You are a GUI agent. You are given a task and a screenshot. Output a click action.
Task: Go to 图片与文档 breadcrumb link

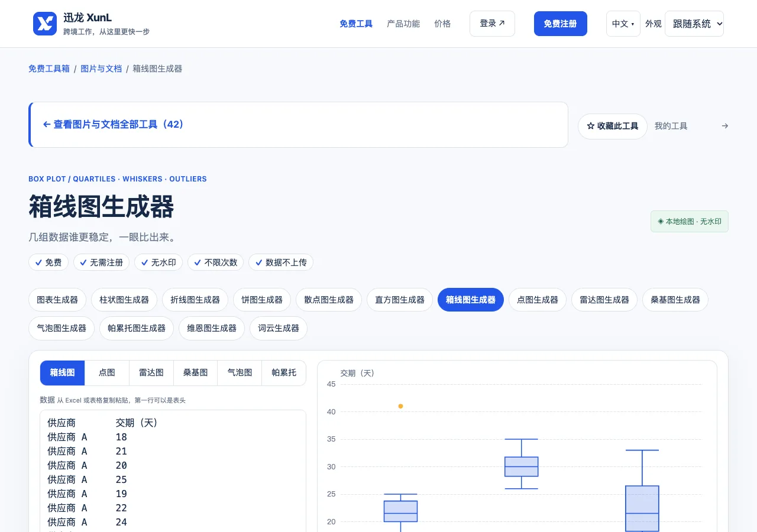click(101, 69)
